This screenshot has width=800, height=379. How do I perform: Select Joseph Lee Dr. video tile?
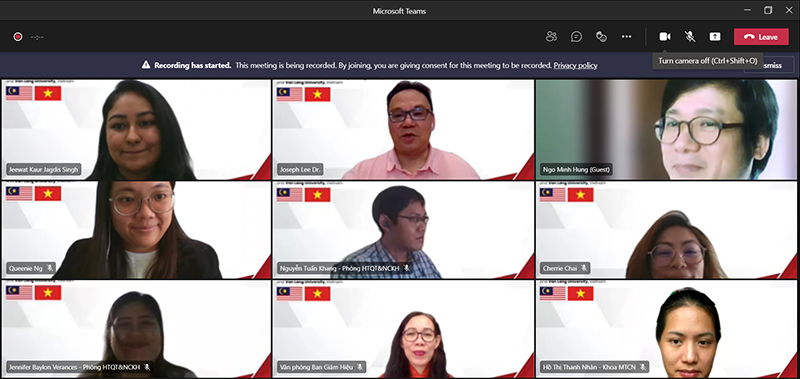coord(403,129)
